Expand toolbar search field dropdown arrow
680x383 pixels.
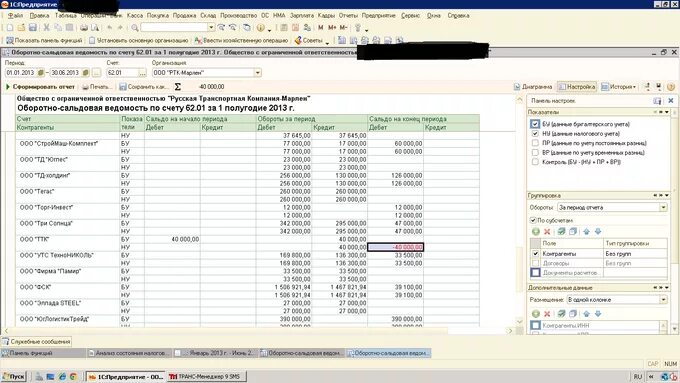click(211, 27)
